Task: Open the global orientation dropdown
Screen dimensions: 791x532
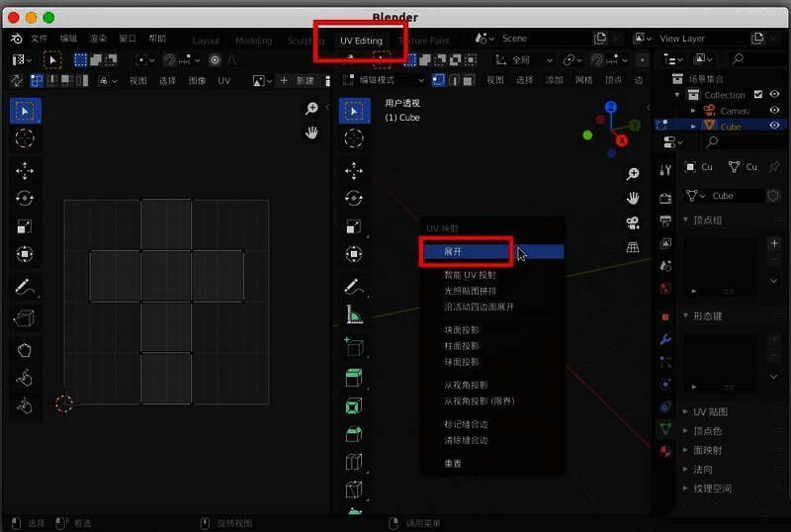Action: (524, 60)
